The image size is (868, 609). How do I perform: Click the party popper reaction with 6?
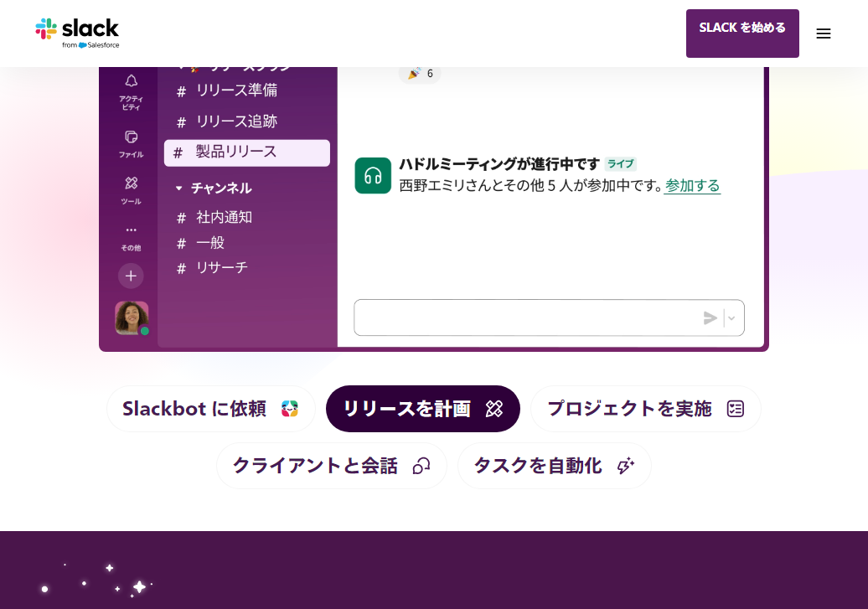pyautogui.click(x=420, y=73)
